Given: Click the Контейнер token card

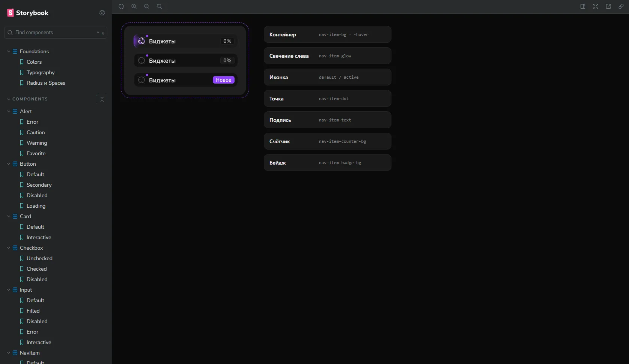Looking at the screenshot, I should [x=328, y=34].
